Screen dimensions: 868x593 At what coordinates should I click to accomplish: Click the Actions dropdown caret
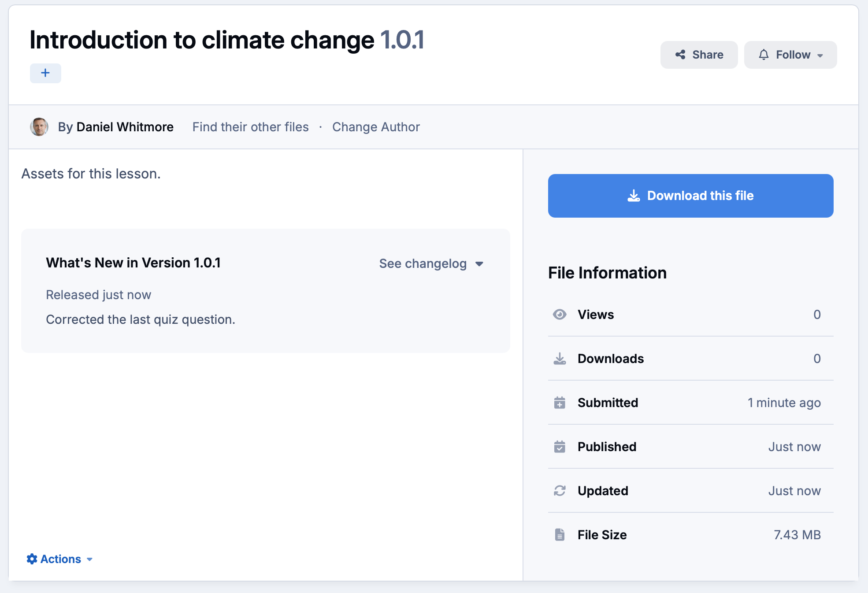coord(89,560)
